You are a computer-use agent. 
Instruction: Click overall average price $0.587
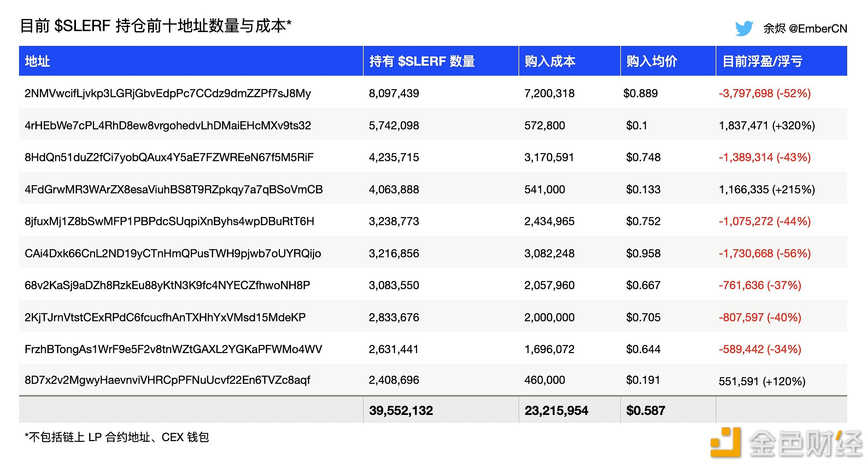point(646,410)
